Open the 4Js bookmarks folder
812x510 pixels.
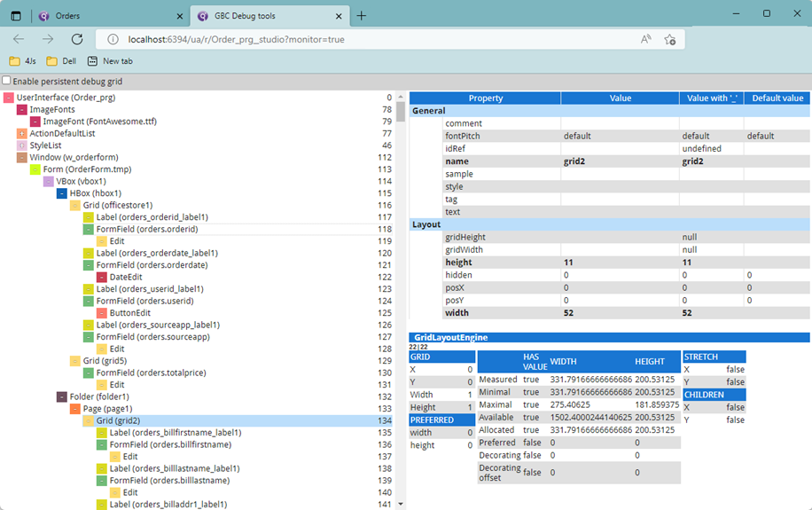point(23,61)
